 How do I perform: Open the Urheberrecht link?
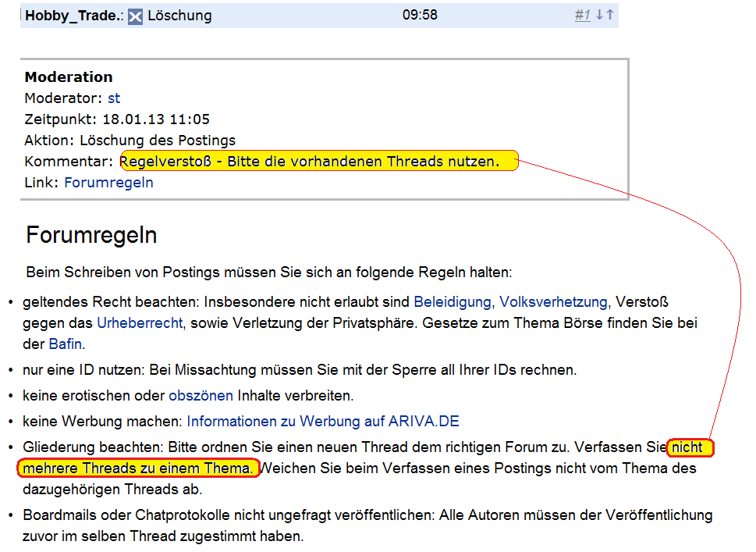pyautogui.click(x=140, y=322)
